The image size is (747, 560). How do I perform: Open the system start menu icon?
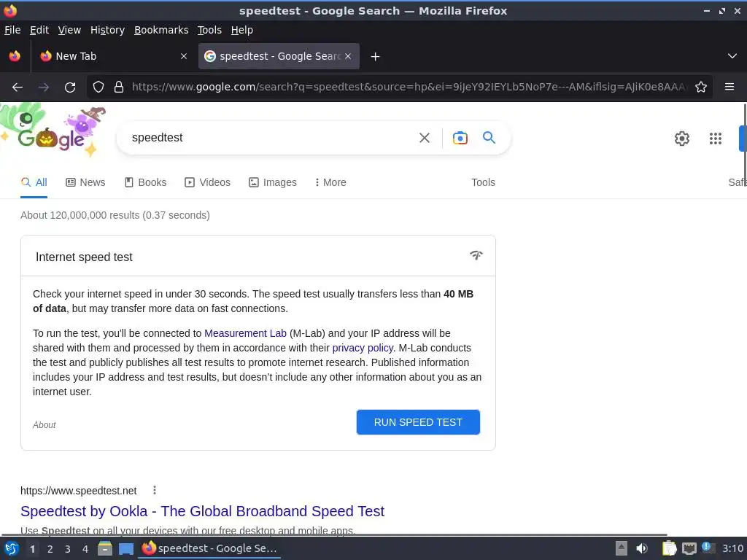pos(12,548)
